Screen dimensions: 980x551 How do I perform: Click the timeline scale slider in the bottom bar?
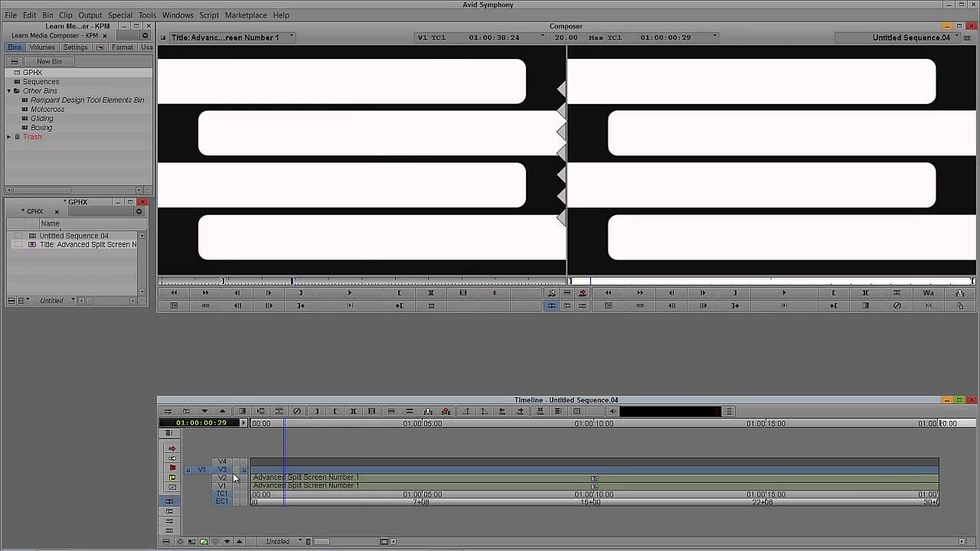click(322, 541)
